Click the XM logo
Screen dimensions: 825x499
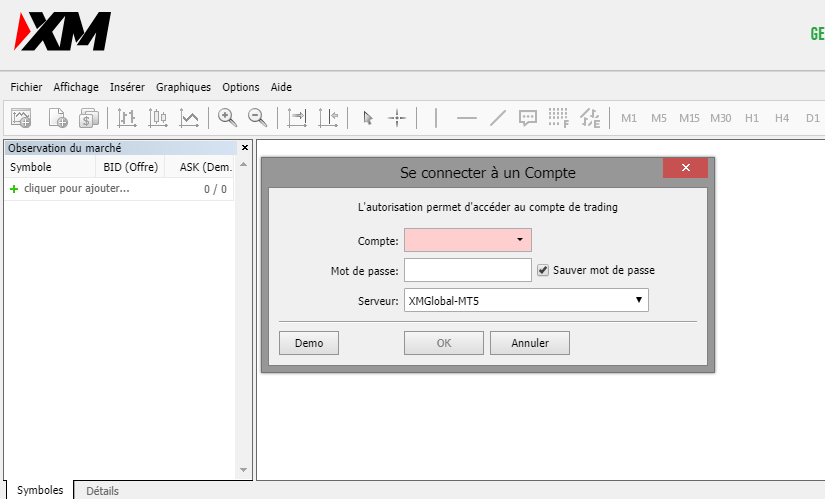click(x=63, y=31)
